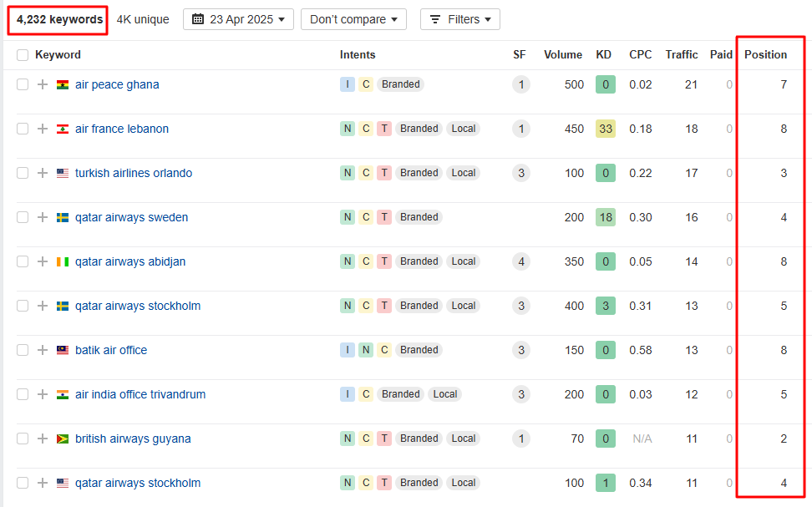Click Sweden flag beside qatar airways stockholm

point(63,306)
